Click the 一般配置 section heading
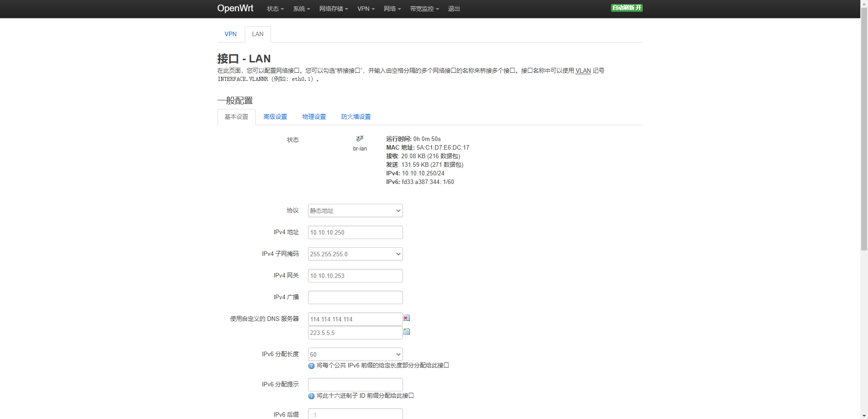 [235, 100]
